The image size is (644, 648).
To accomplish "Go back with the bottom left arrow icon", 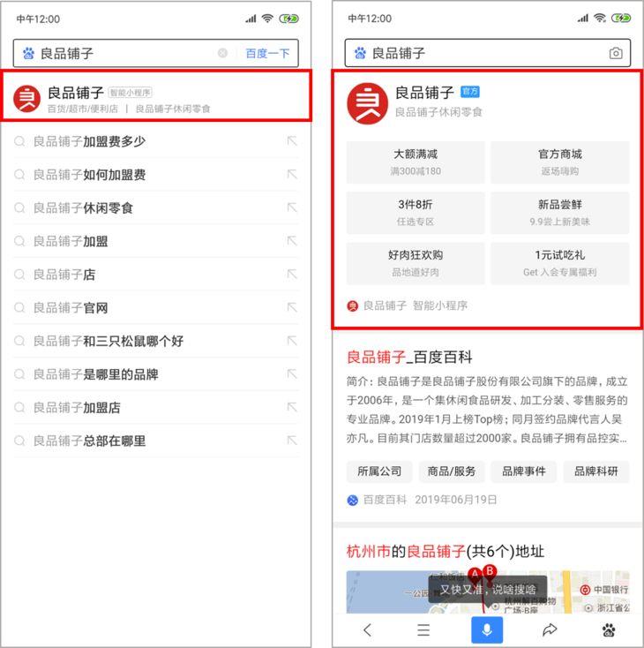I will tap(367, 629).
